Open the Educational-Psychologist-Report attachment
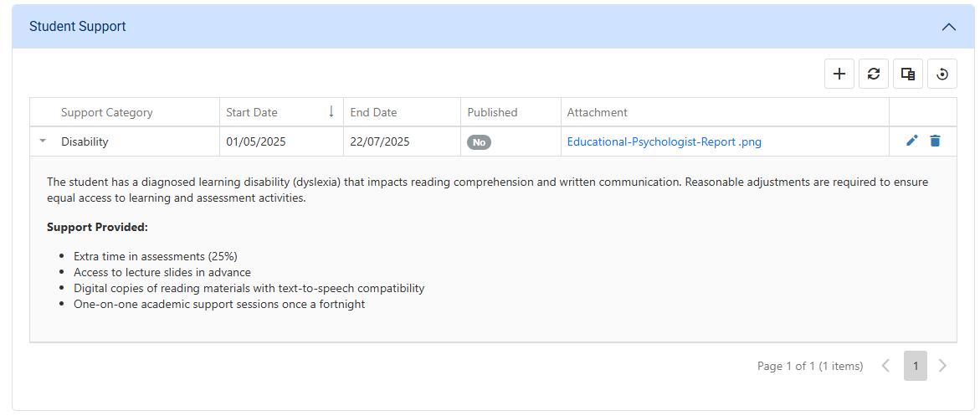 (664, 141)
